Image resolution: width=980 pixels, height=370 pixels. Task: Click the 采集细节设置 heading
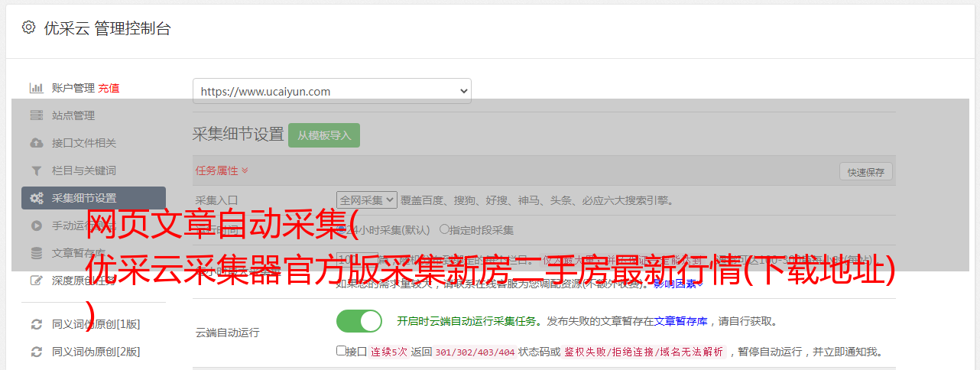pos(238,135)
